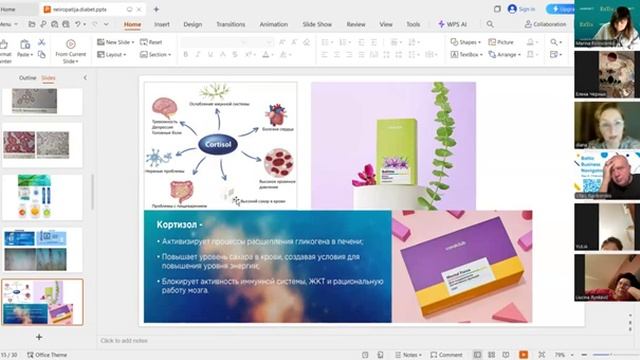Open the Shapes dropdown
Viewport: 640px width, 360px height.
[x=466, y=42]
